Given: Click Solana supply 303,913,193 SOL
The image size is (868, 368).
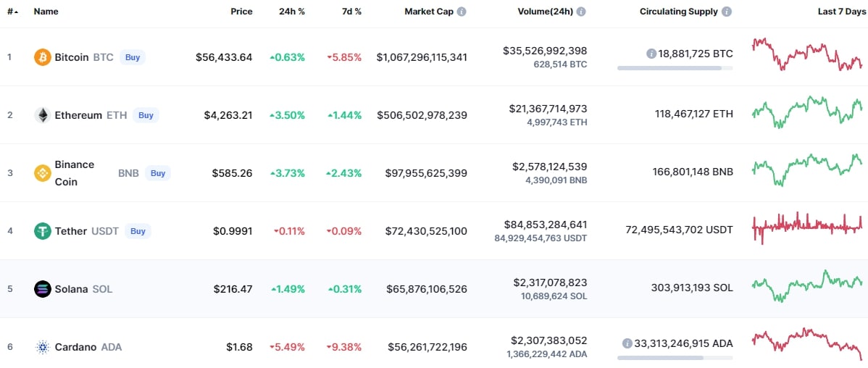Looking at the screenshot, I should tap(693, 288).
